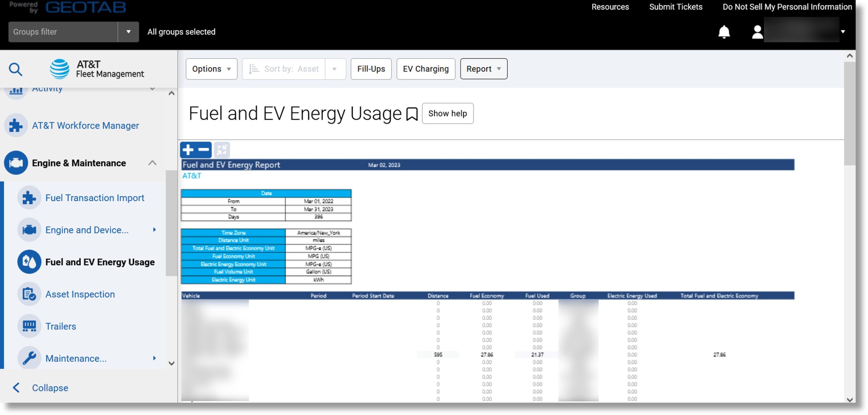Click the AT&T report subtitle text

[x=192, y=176]
